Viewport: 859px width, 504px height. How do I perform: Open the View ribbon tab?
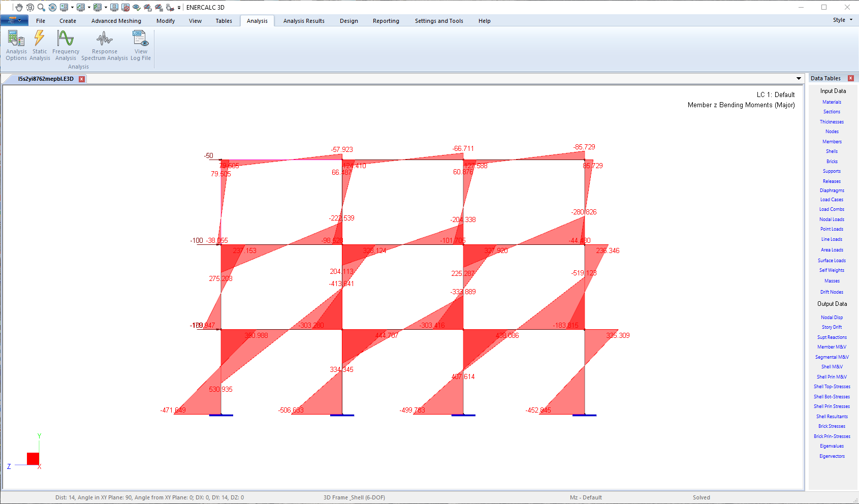(195, 21)
